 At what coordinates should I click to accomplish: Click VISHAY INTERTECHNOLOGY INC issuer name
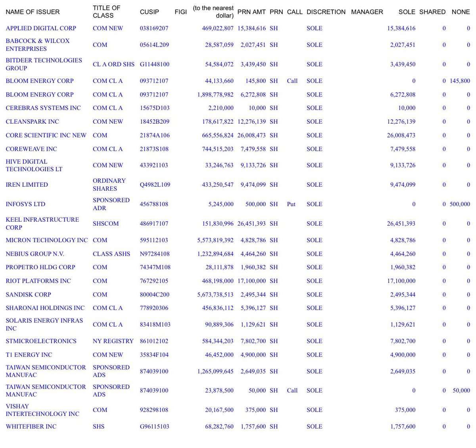[x=42, y=410]
